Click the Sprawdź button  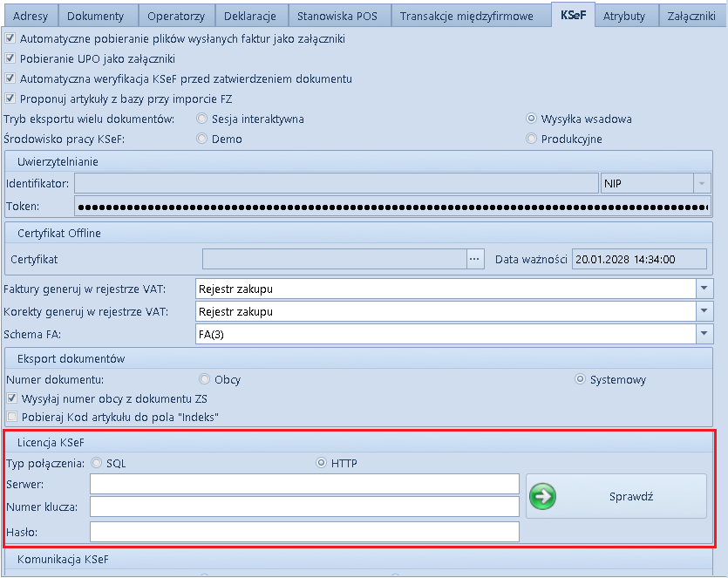pos(616,496)
